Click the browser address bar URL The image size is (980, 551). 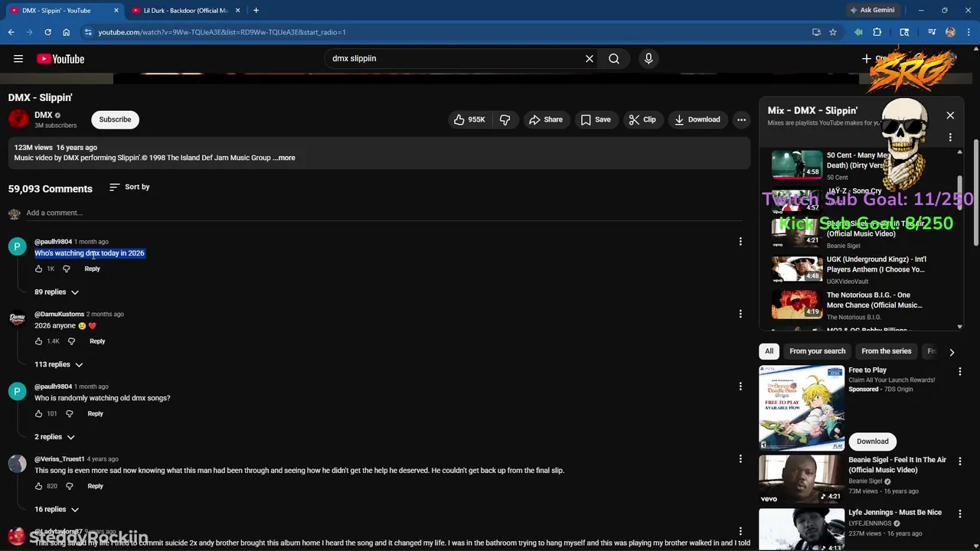point(222,32)
